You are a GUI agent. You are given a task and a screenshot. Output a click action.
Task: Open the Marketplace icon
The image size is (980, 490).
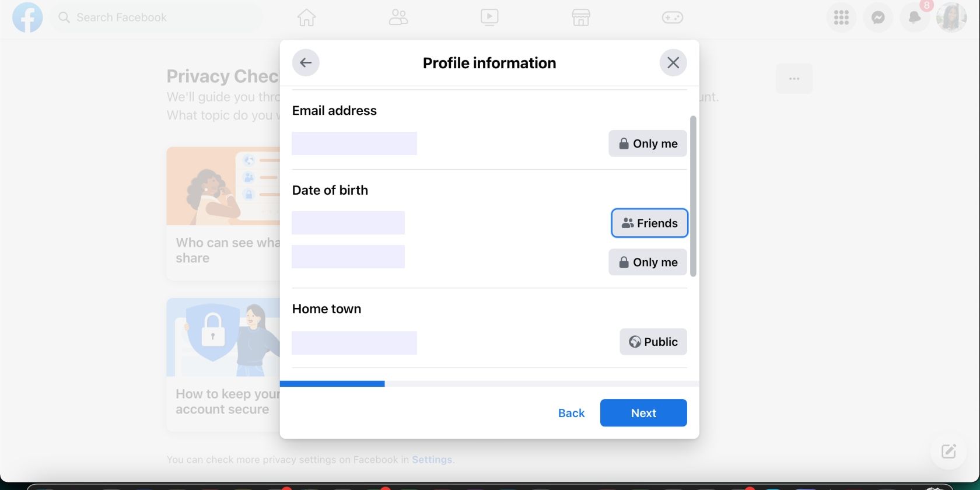pos(581,17)
